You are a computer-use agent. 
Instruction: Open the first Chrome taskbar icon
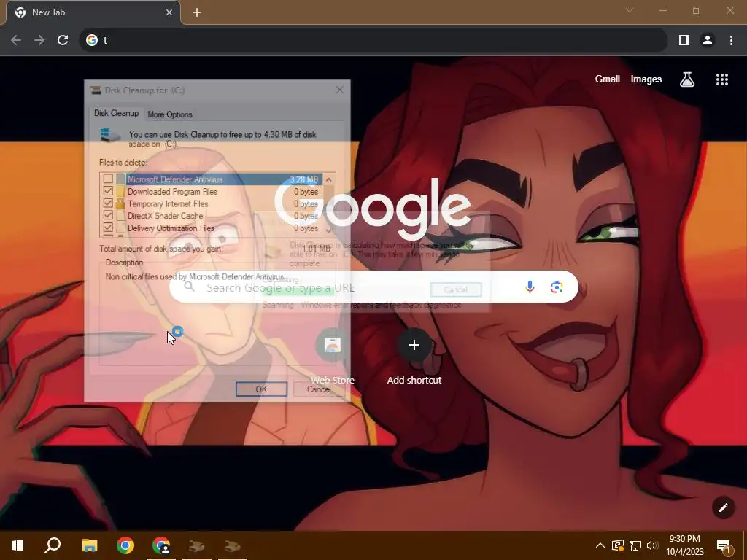coord(125,545)
